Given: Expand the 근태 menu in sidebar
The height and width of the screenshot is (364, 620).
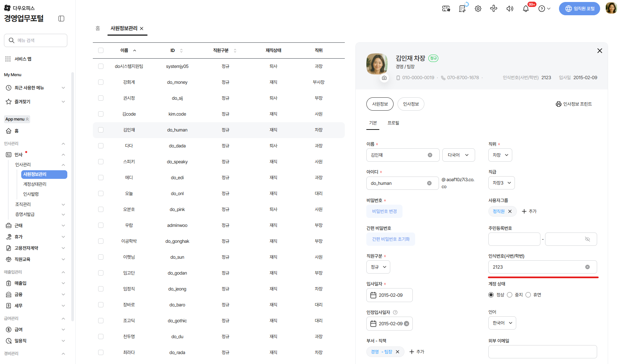Looking at the screenshot, I should coord(35,226).
